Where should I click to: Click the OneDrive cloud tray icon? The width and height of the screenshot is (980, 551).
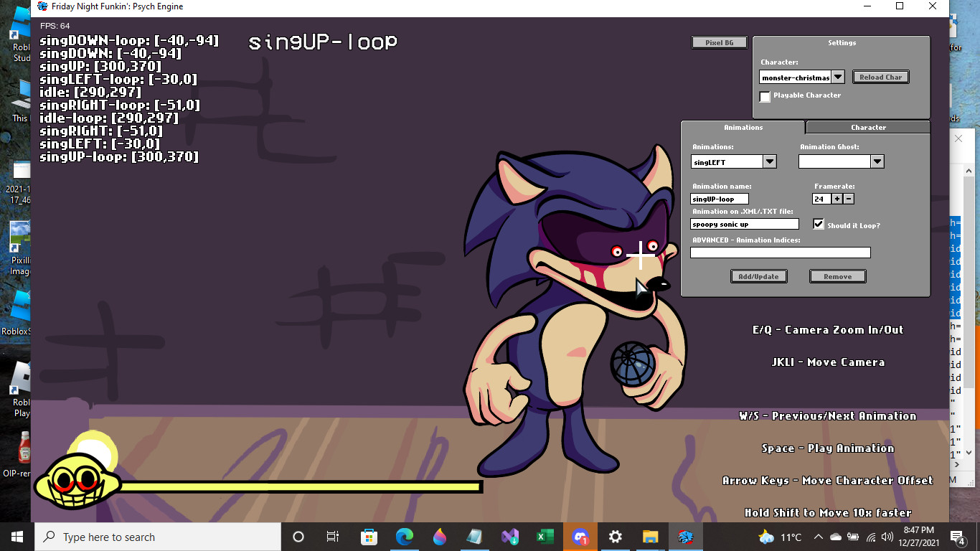pyautogui.click(x=836, y=537)
